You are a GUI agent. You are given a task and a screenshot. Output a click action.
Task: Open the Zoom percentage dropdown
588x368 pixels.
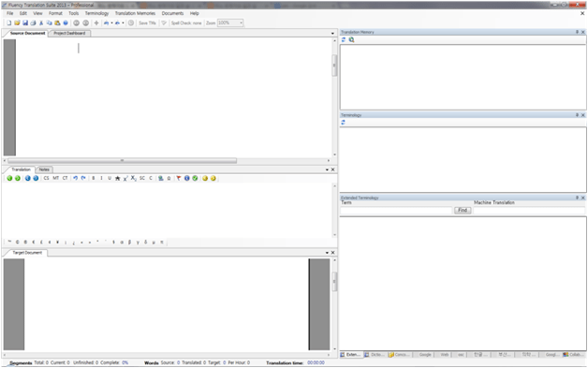pyautogui.click(x=241, y=22)
